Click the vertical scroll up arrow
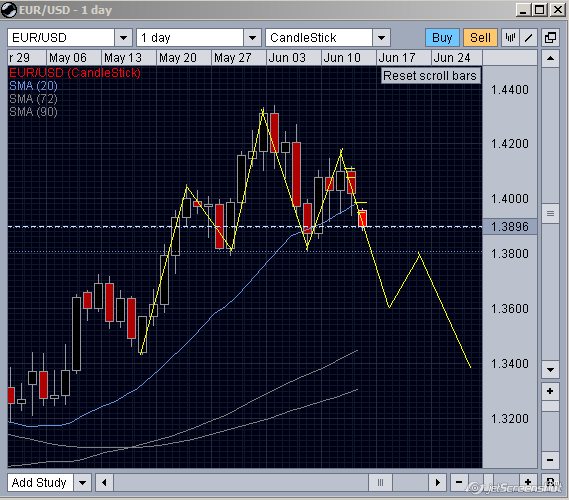Image resolution: width=569 pixels, height=500 pixels. coord(550,58)
